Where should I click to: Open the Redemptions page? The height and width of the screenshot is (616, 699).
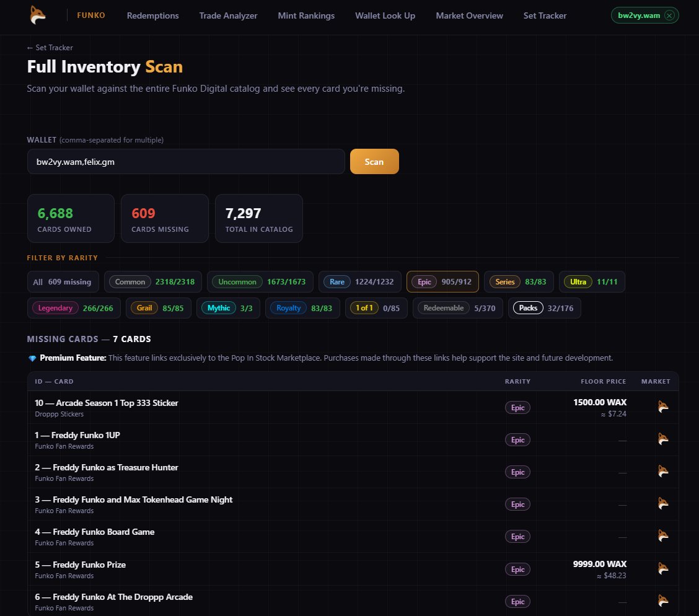[152, 15]
